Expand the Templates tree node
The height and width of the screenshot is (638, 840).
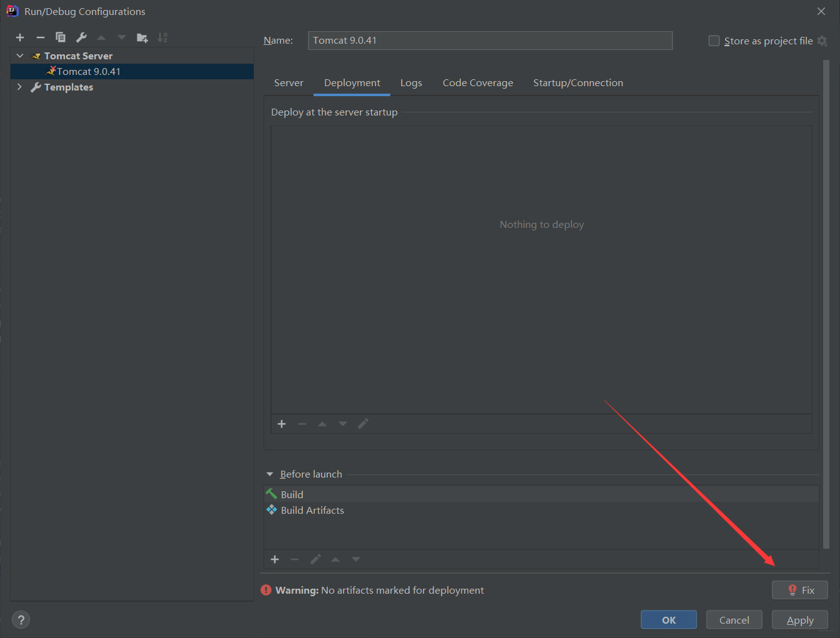(20, 87)
